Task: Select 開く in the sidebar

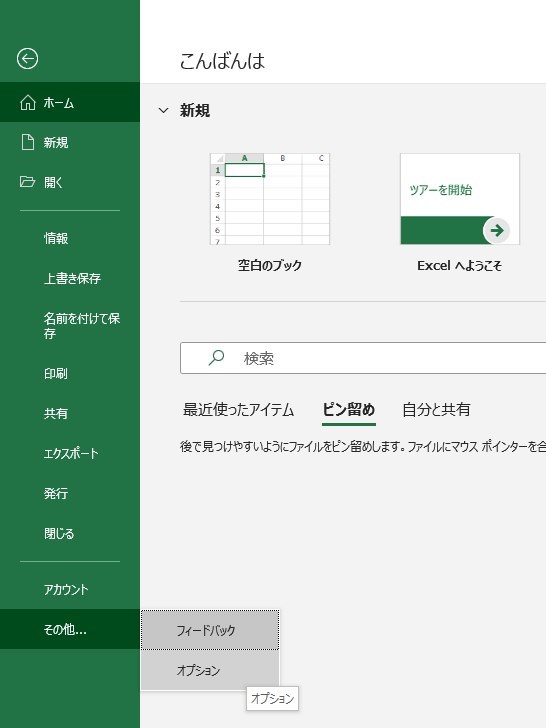Action: point(70,182)
